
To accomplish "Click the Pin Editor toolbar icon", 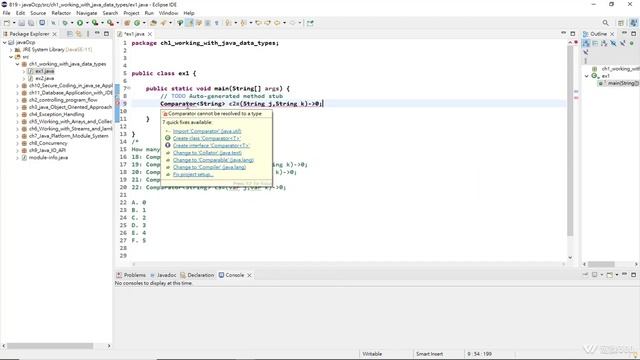I will point(310,23).
